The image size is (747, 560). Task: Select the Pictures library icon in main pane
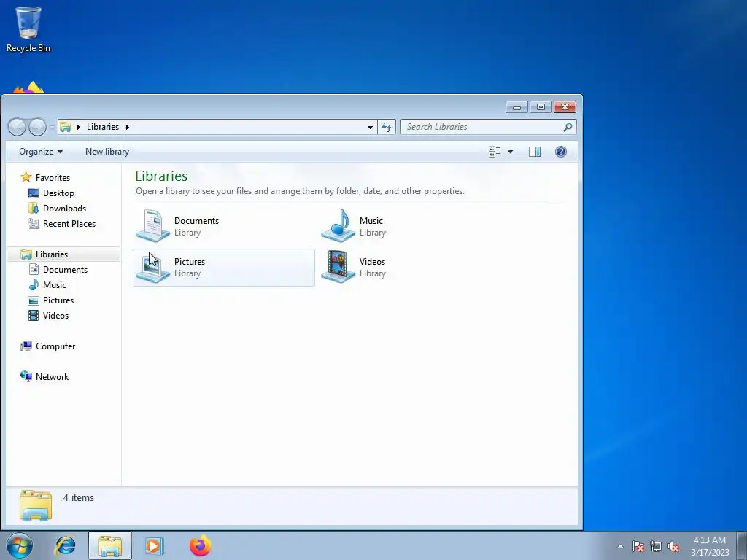(x=152, y=268)
